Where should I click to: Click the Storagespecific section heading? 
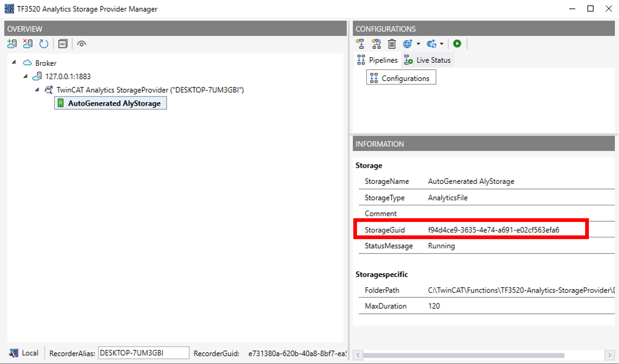pos(382,274)
